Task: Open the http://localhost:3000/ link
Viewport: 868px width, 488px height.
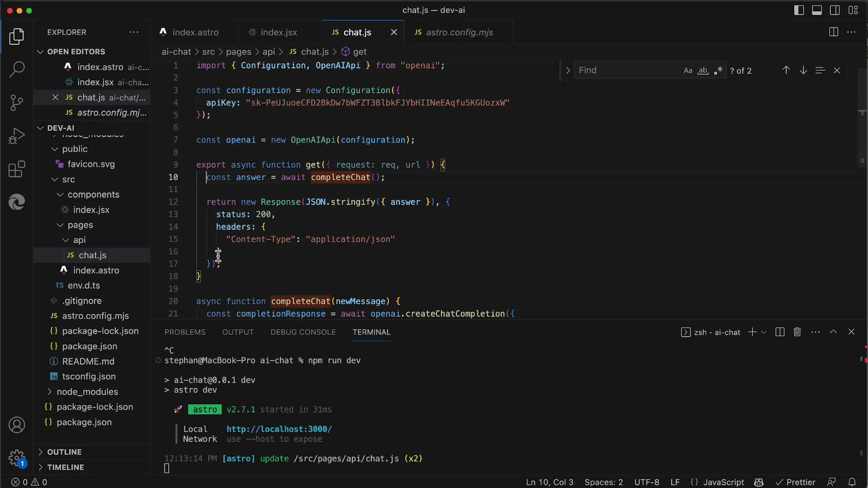Action: click(x=279, y=429)
